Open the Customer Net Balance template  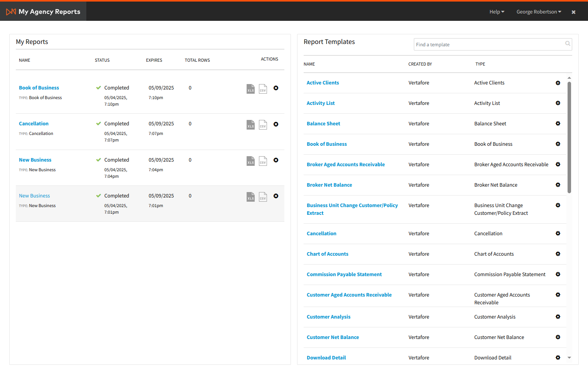(333, 337)
